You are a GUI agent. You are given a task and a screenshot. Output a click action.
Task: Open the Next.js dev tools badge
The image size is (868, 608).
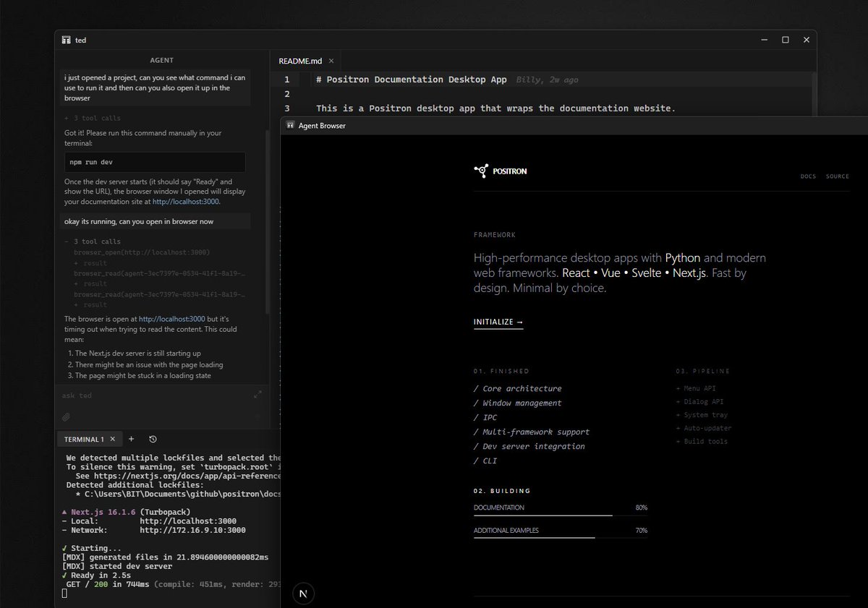(303, 594)
